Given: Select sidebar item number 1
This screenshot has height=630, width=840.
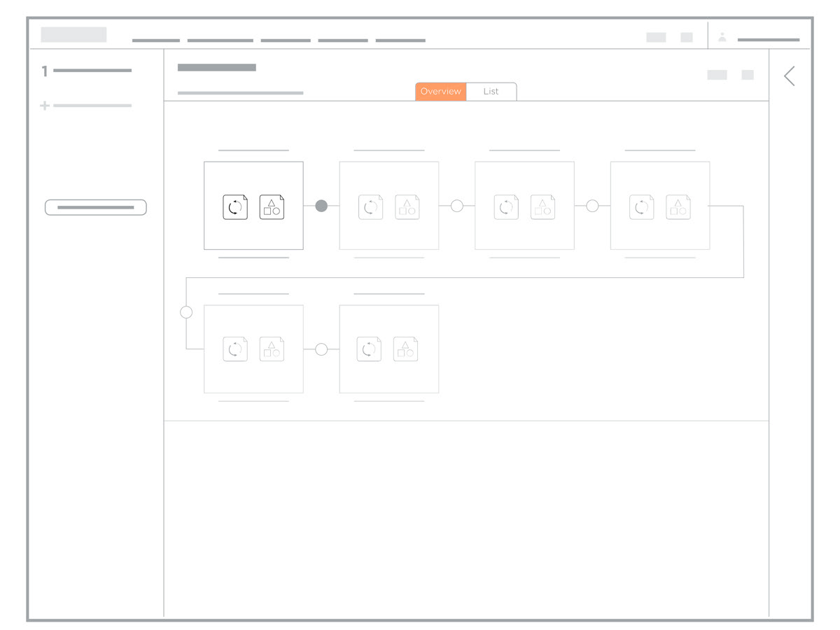Looking at the screenshot, I should coord(87,71).
